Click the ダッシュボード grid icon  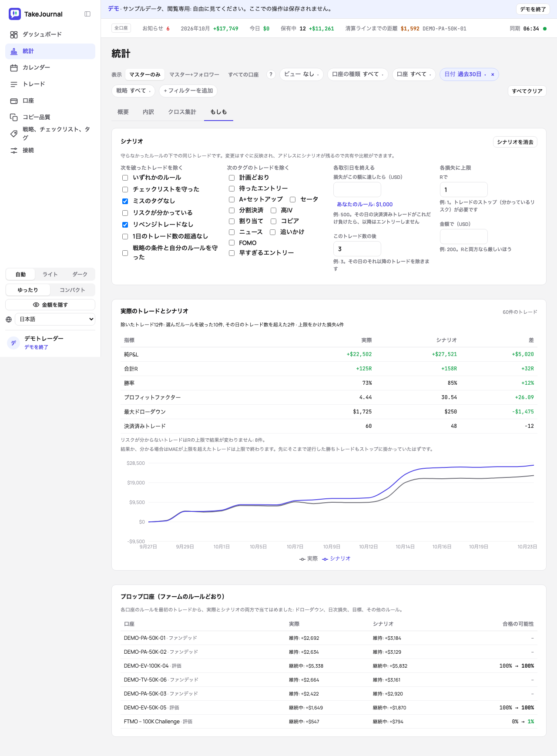pos(14,34)
